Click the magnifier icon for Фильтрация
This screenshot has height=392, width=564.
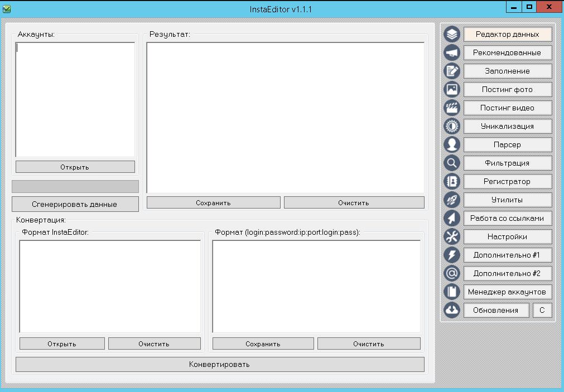point(452,163)
